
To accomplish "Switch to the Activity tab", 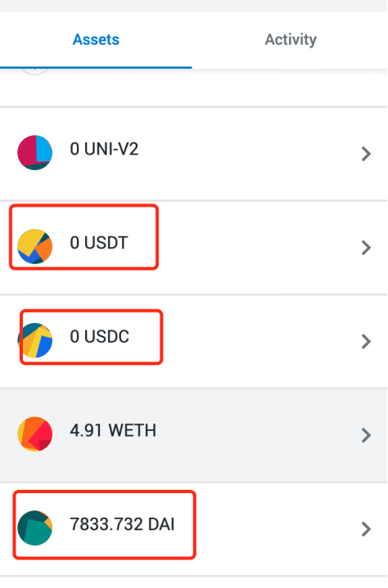I will [291, 39].
